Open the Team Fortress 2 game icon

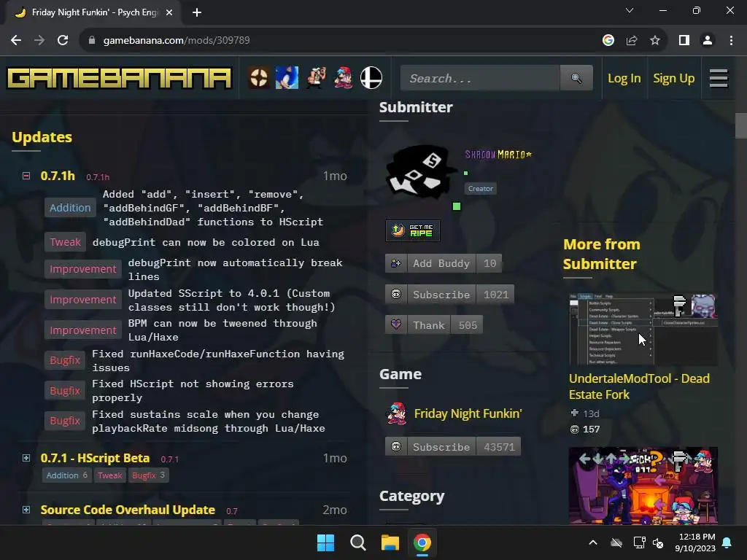pos(259,78)
